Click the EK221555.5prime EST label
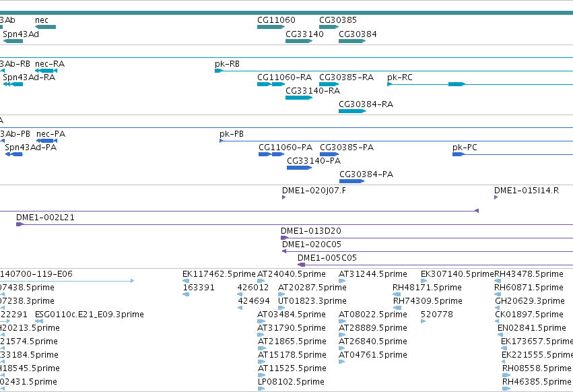 pyautogui.click(x=537, y=355)
